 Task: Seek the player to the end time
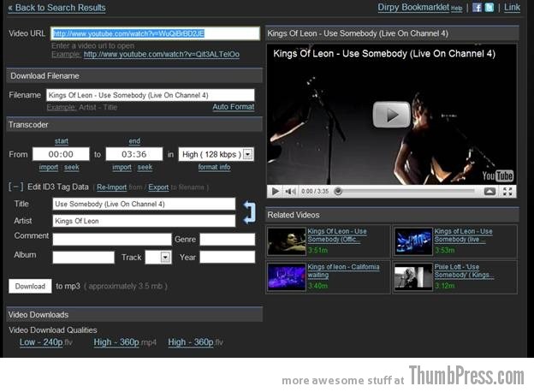tap(145, 167)
